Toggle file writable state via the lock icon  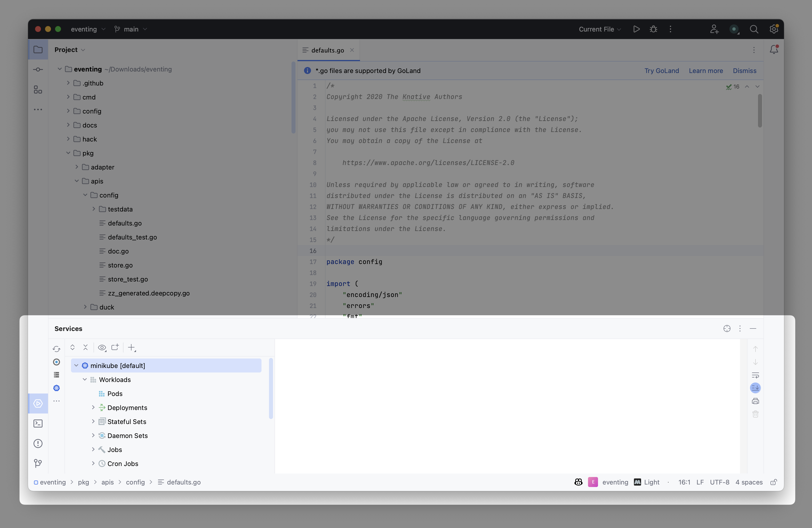click(x=773, y=482)
